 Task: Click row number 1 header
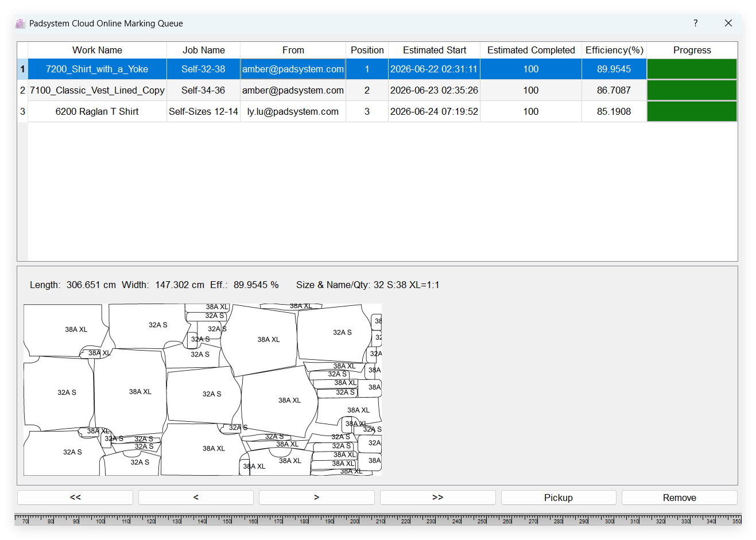tap(22, 69)
